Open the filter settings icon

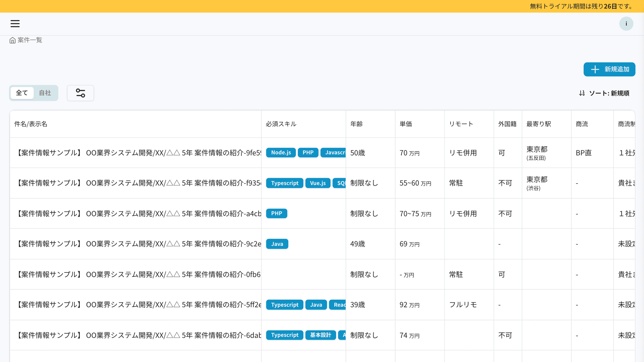[80, 93]
